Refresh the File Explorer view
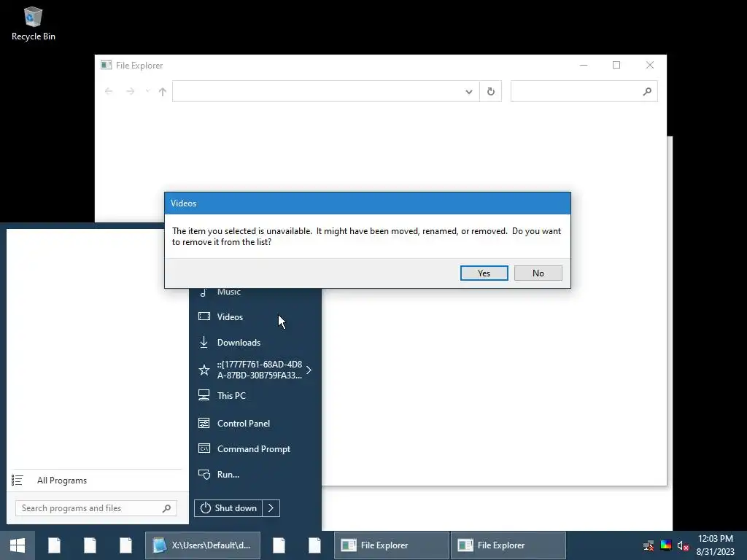This screenshot has height=560, width=747. pos(491,91)
